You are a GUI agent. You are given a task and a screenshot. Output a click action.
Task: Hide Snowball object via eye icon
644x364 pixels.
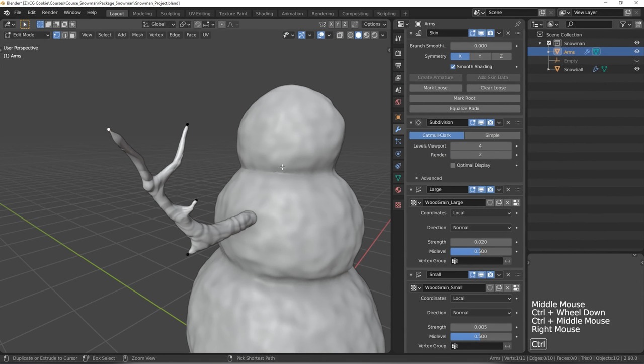click(x=636, y=69)
